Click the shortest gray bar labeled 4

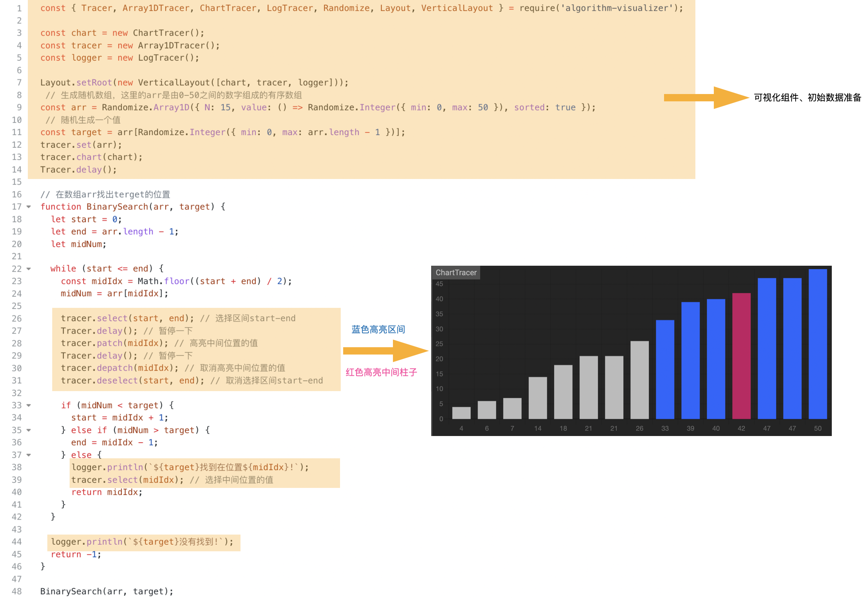coord(461,413)
